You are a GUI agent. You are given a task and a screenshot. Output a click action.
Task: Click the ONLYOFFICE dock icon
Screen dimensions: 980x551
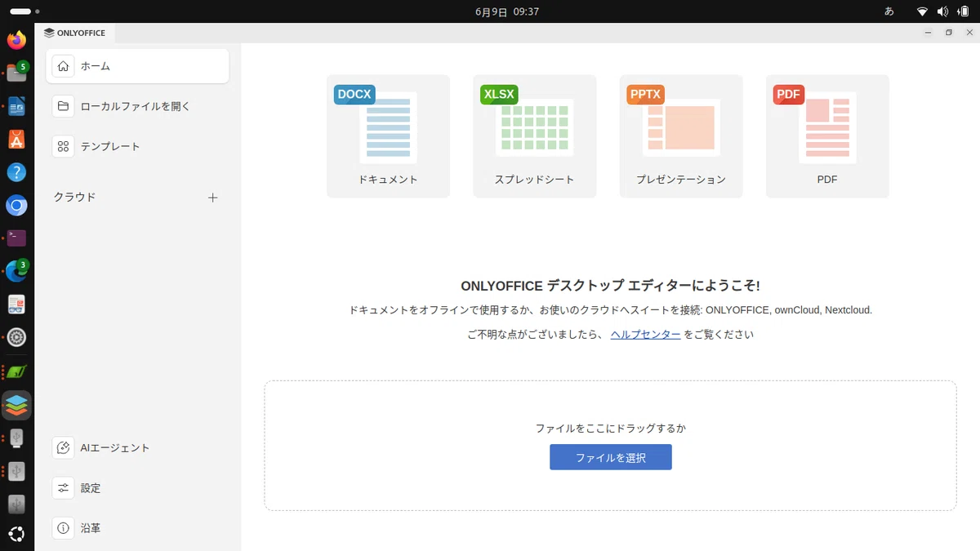tap(16, 405)
